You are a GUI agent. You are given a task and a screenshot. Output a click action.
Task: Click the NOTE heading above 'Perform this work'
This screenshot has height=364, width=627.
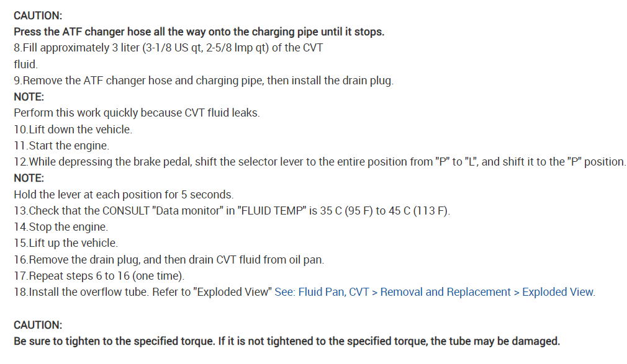(x=27, y=97)
